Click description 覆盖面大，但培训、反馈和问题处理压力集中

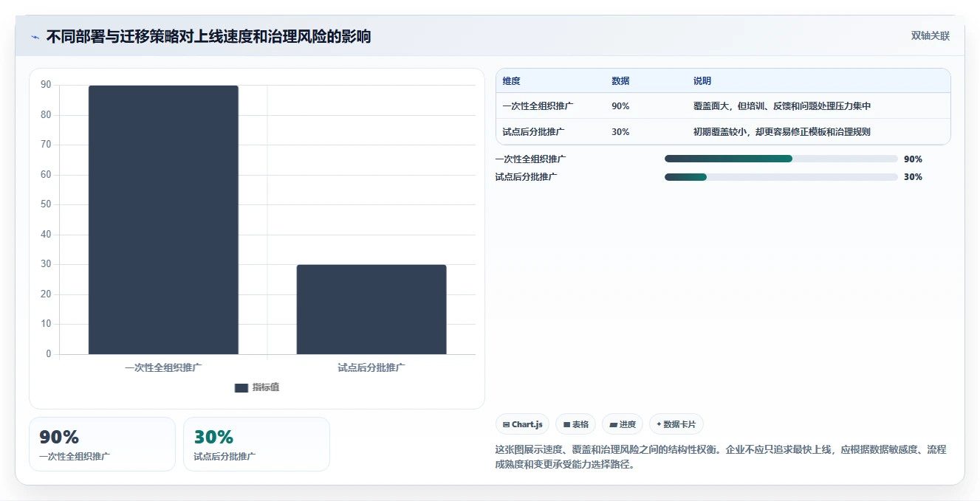pos(782,106)
